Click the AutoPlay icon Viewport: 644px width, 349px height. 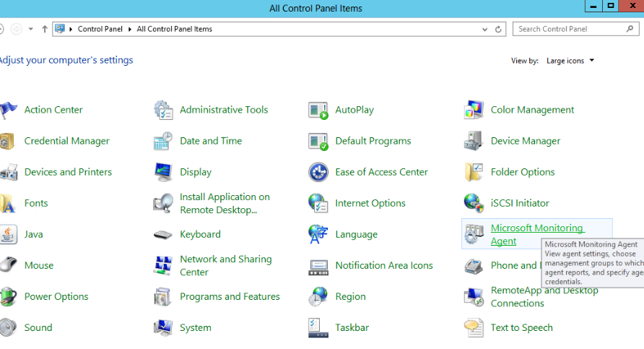[x=318, y=110]
